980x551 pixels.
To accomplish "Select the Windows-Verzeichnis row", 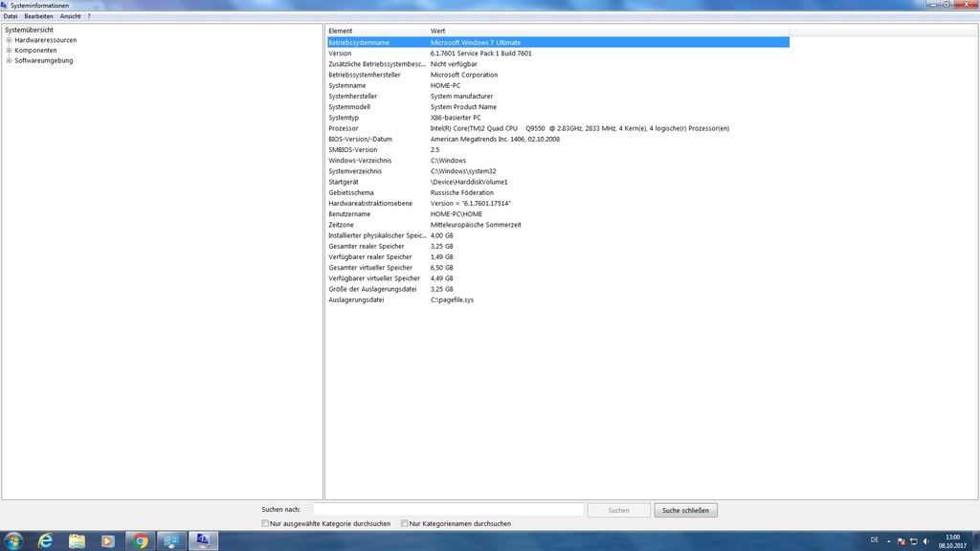I will [558, 161].
